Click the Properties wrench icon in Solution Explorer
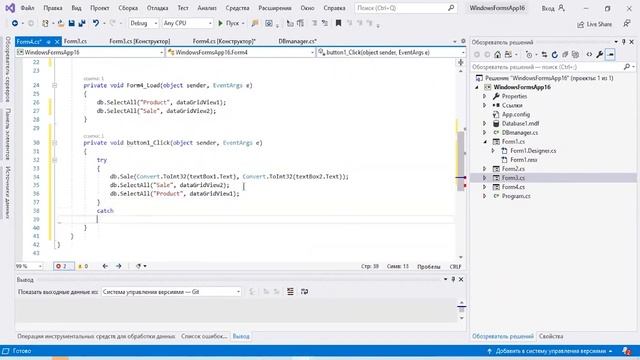The image size is (640, 360). (600, 54)
